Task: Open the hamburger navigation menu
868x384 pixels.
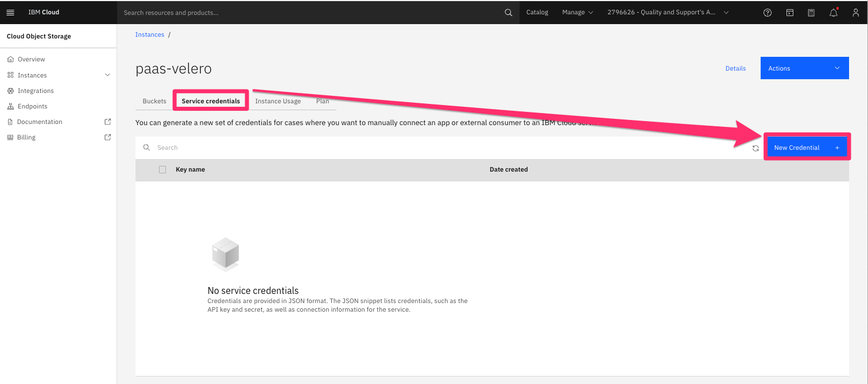Action: point(10,12)
